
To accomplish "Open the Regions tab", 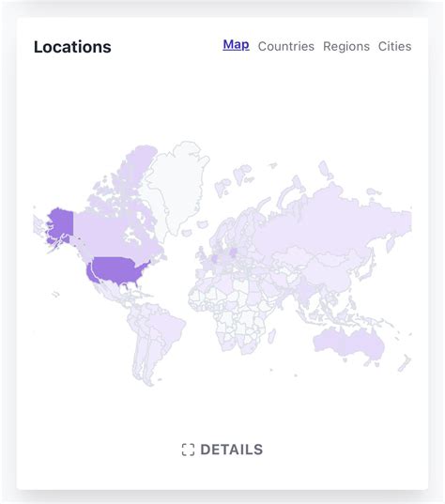I will pos(346,46).
